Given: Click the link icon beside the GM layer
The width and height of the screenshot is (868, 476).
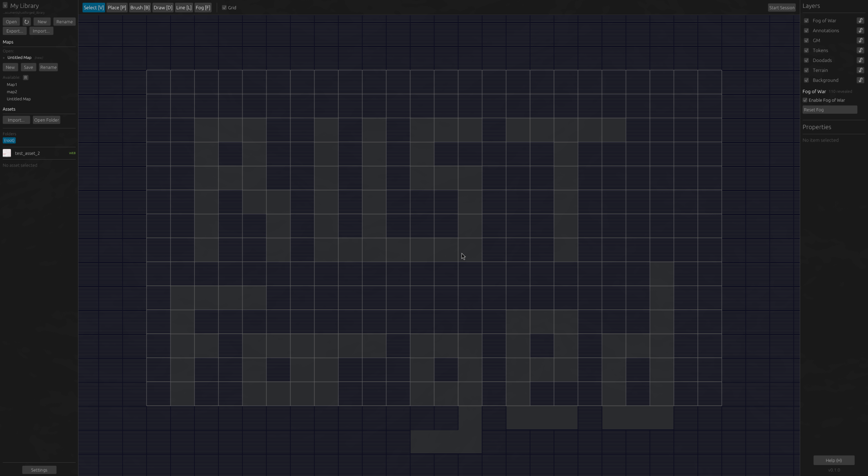Looking at the screenshot, I should tap(860, 40).
